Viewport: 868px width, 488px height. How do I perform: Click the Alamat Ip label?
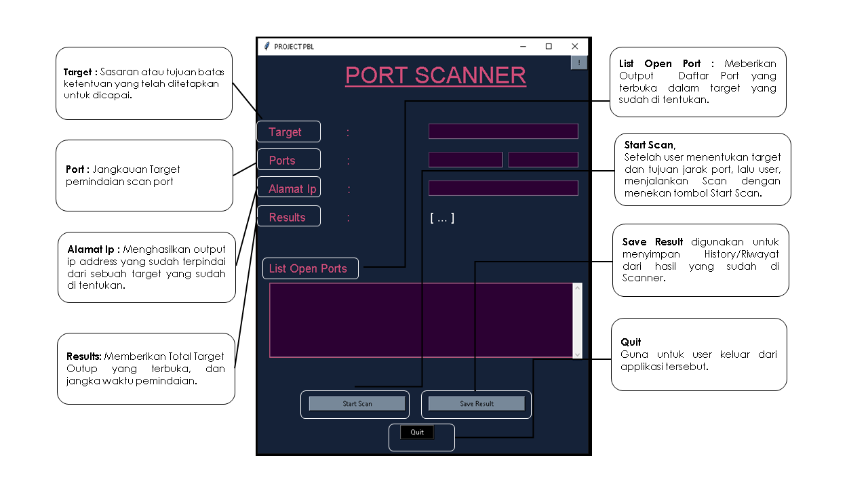[292, 189]
